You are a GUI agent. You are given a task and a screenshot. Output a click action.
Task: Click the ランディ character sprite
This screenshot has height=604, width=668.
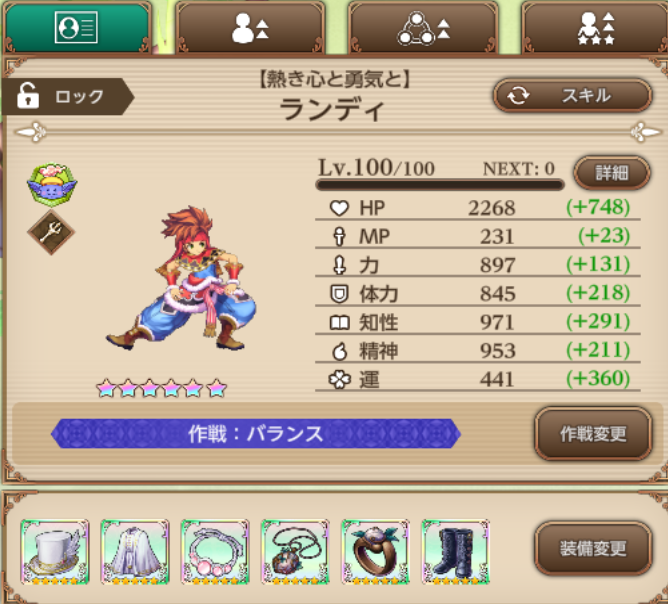181,278
